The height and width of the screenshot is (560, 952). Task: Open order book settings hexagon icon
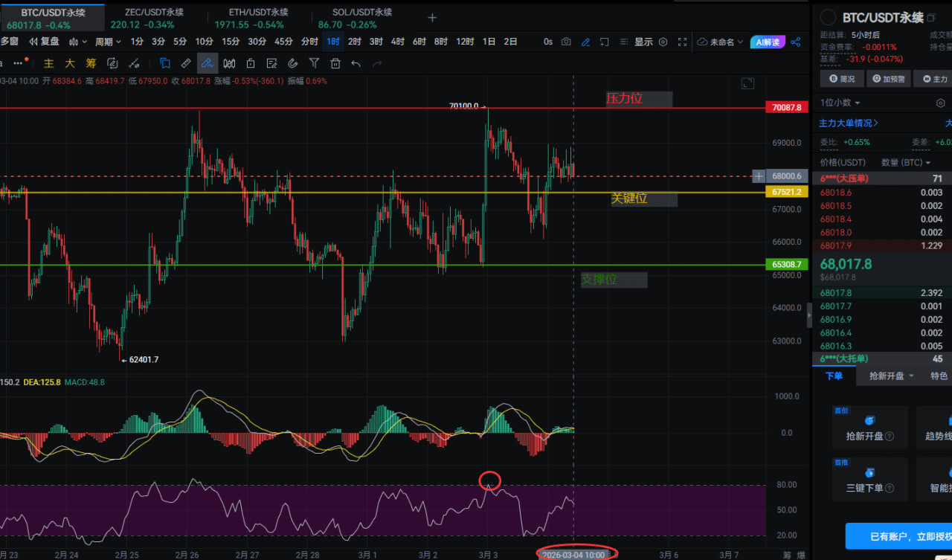tap(940, 103)
